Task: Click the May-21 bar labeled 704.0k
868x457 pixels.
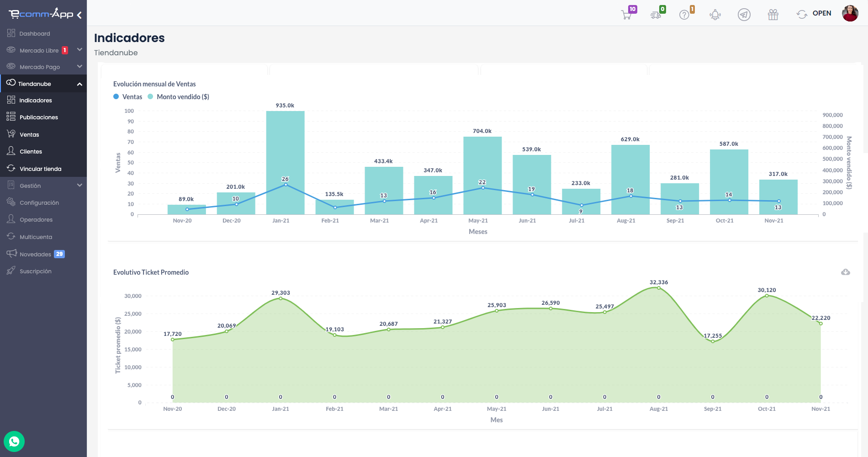Action: point(482,175)
